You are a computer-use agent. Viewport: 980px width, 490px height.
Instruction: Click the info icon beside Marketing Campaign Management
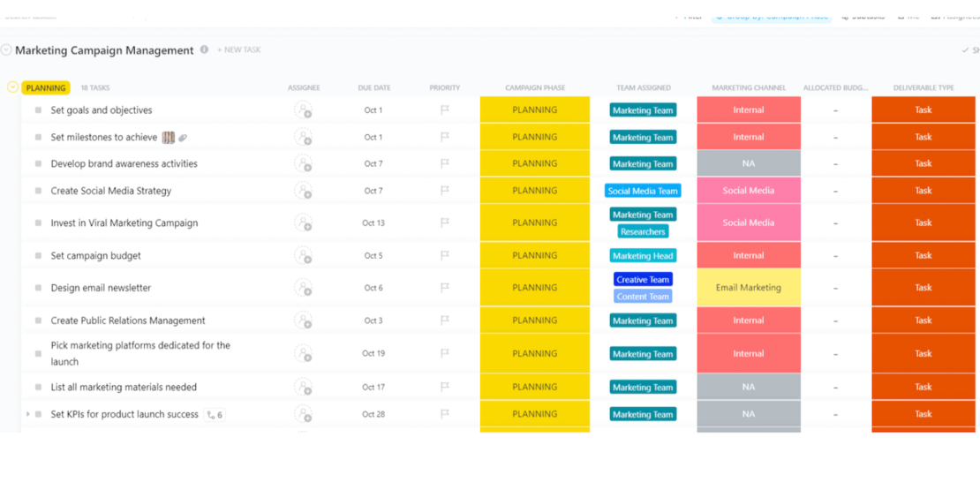[x=204, y=50]
